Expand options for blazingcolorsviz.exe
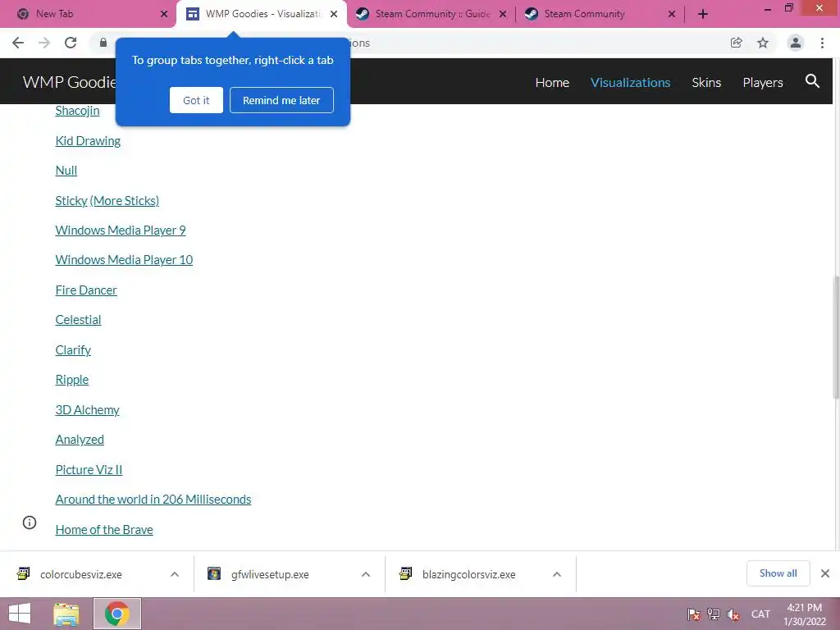 tap(557, 574)
